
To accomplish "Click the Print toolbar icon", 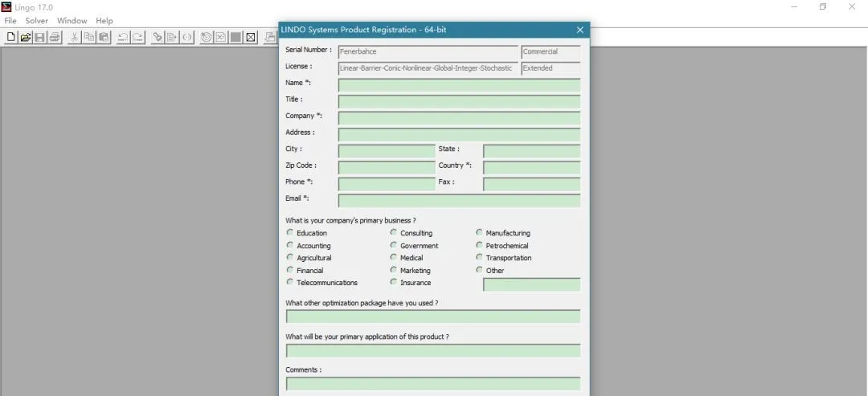I will click(x=55, y=37).
